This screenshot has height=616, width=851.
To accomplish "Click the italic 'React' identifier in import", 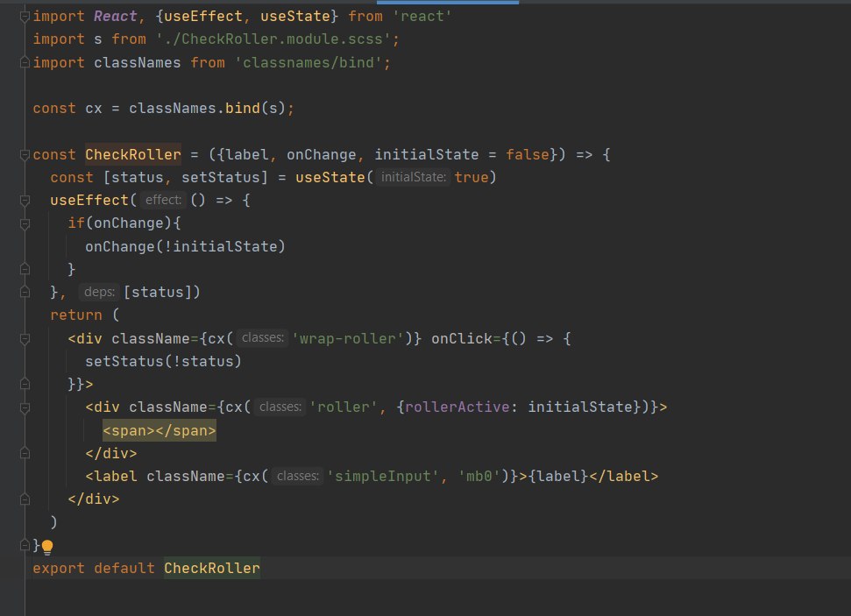I will point(115,17).
